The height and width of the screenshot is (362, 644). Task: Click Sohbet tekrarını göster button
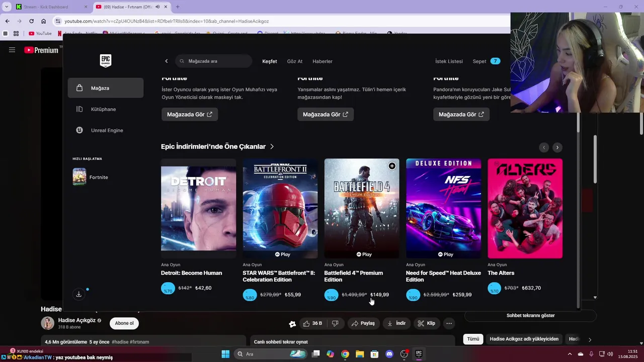(x=530, y=316)
